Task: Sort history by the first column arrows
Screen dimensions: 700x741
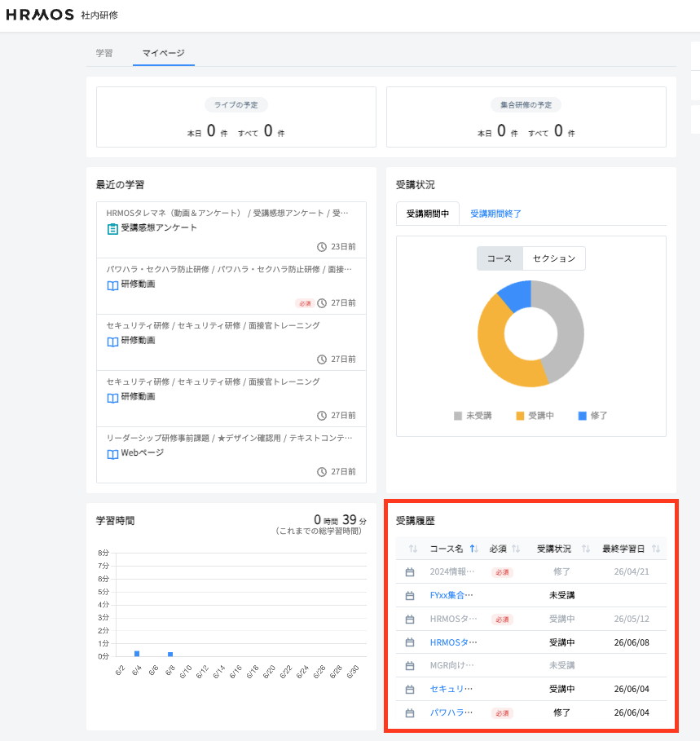Action: click(413, 549)
